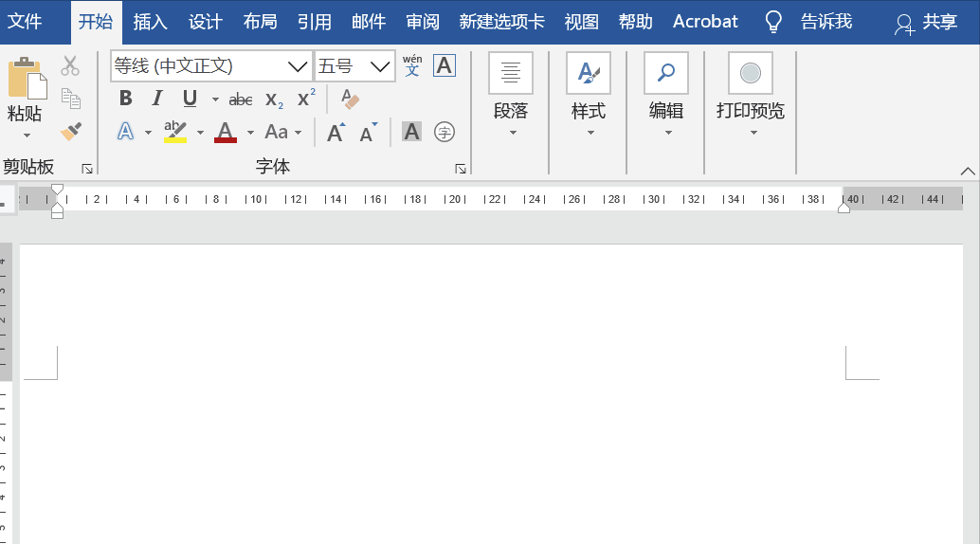Switch to the 插入 Insert tab
This screenshot has height=544, width=980.
[150, 22]
